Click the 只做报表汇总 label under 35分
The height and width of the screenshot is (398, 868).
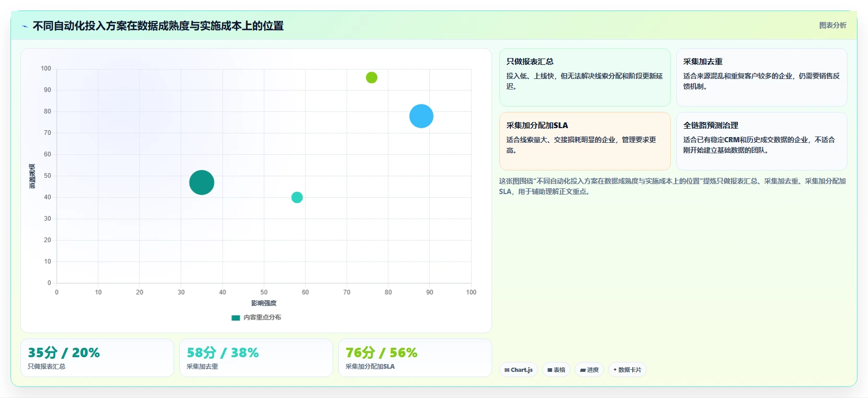[47, 367]
